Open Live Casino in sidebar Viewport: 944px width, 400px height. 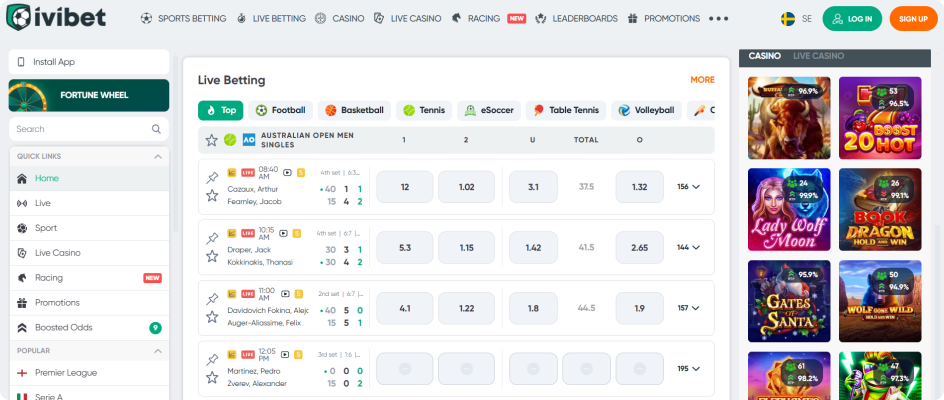(89, 253)
